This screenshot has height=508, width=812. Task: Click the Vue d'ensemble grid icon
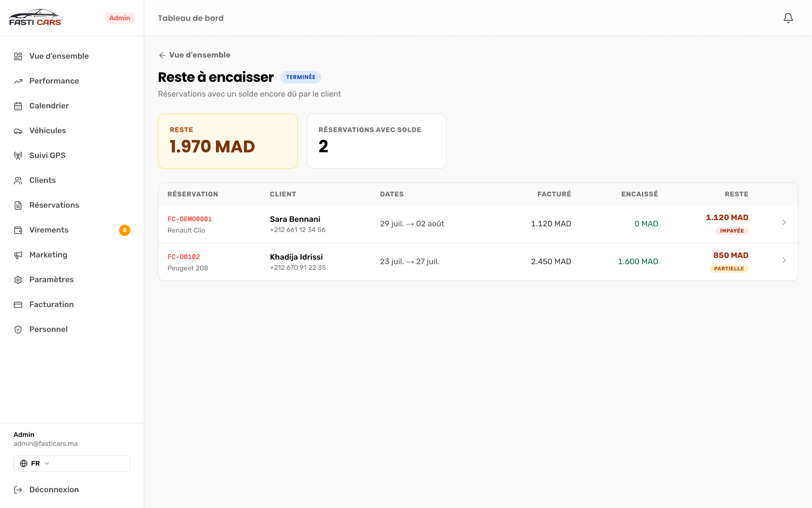[x=18, y=56]
